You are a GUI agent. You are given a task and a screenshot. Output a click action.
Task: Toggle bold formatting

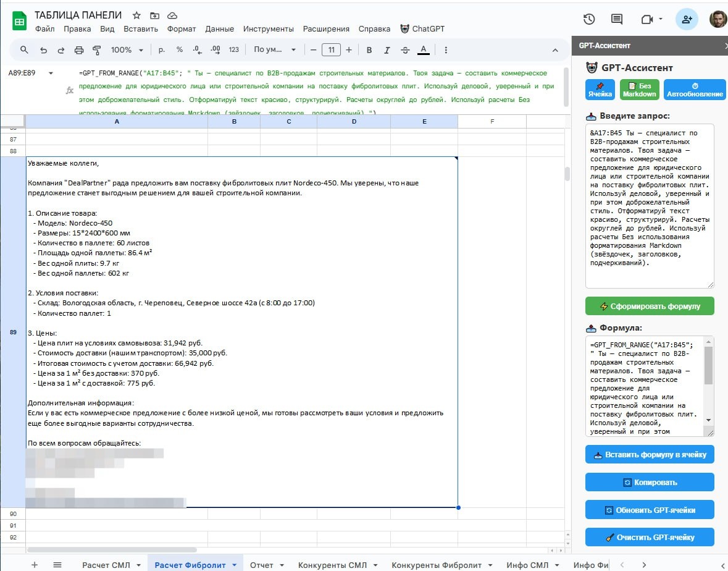pos(369,49)
